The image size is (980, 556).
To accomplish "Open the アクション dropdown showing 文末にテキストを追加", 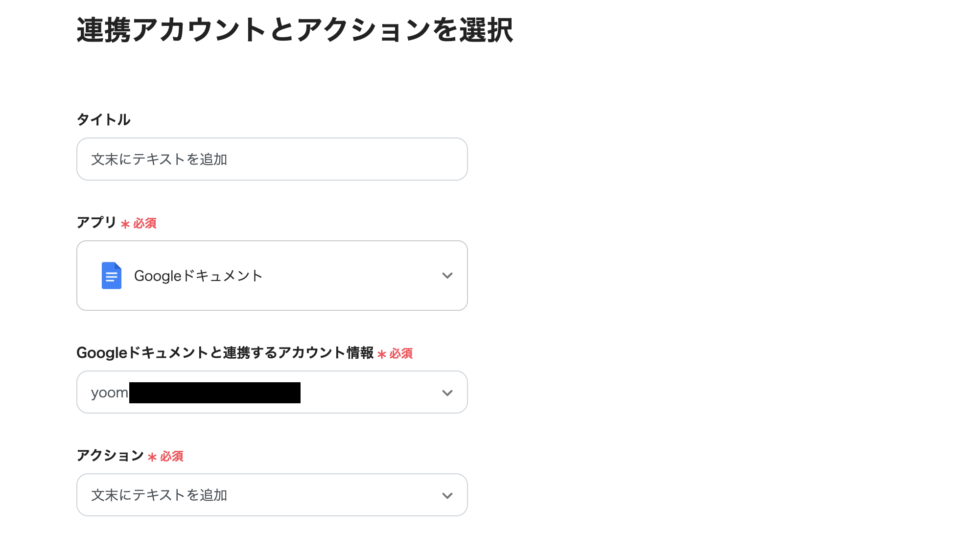I will (272, 495).
